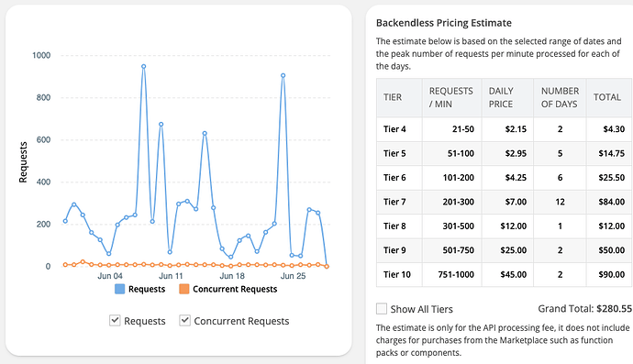Click the Jun 04 x-axis label
Viewport: 633px width, 364px height.
point(110,276)
